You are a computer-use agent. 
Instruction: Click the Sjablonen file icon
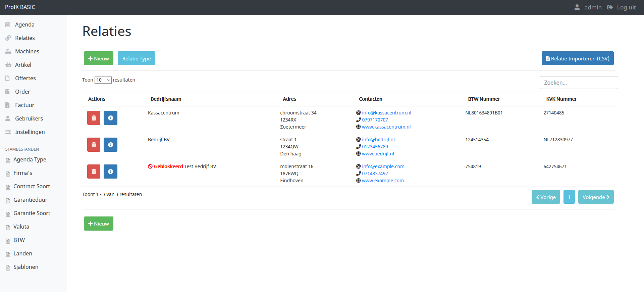(8, 268)
